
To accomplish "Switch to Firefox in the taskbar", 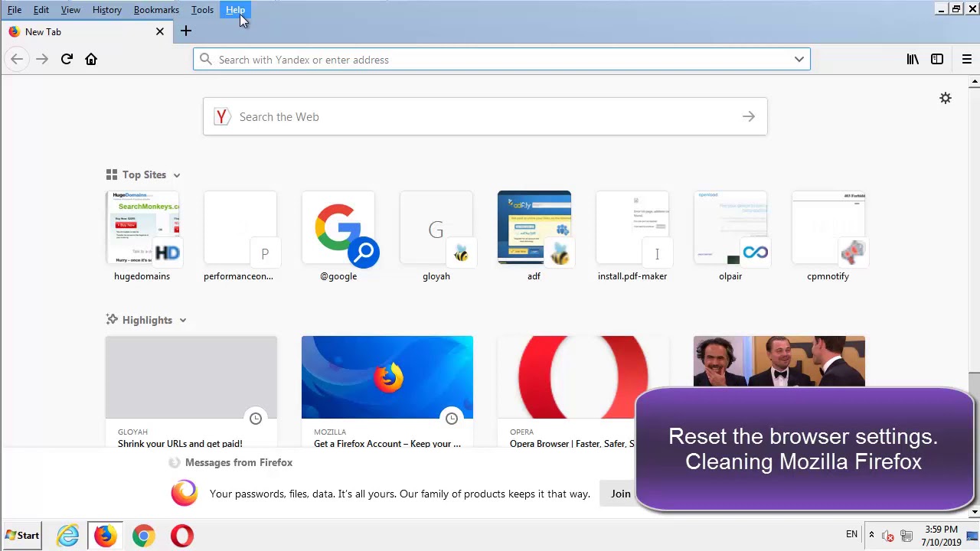I will tap(106, 536).
